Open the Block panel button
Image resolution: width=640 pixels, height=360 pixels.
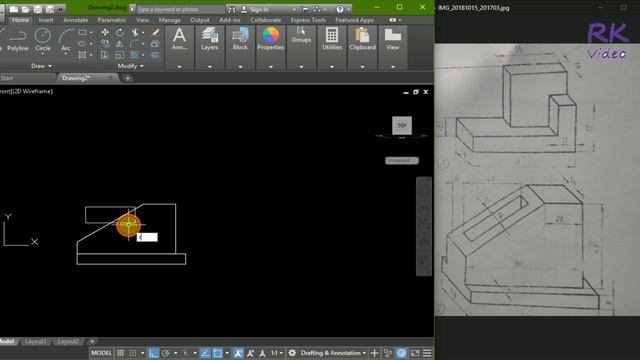click(x=240, y=40)
